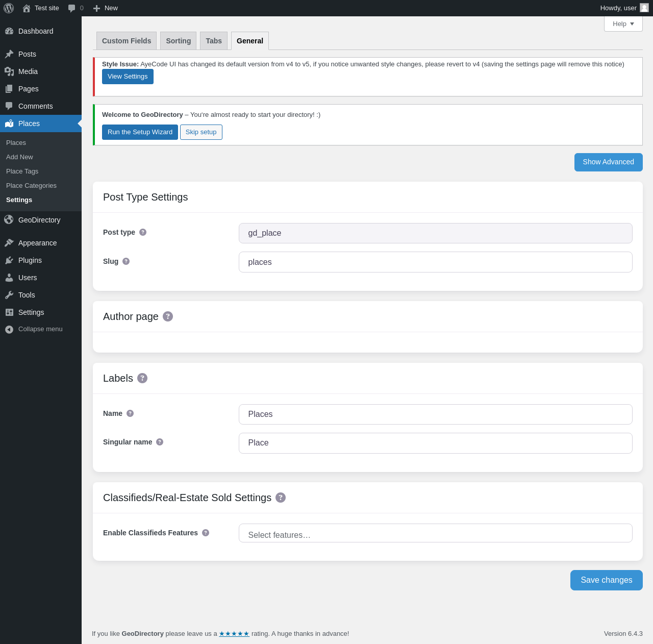This screenshot has height=644, width=653.
Task: Switch to the Sorting tab
Action: [179, 41]
